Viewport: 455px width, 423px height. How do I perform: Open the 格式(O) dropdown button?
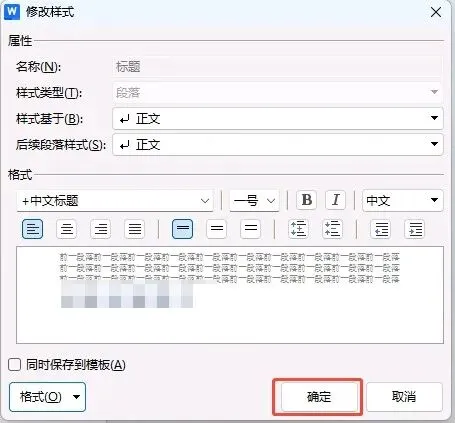pos(47,397)
